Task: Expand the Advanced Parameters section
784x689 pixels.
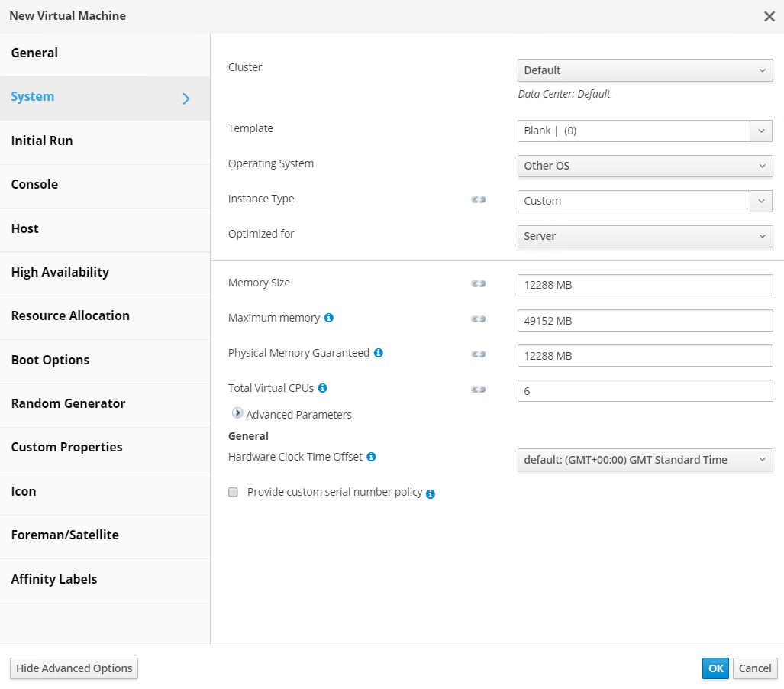Action: click(x=237, y=414)
